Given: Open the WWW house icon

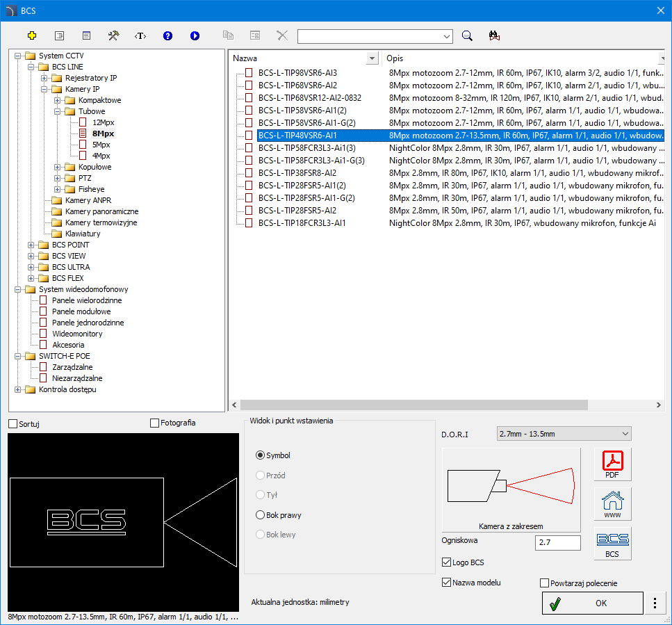Looking at the screenshot, I should tap(612, 504).
